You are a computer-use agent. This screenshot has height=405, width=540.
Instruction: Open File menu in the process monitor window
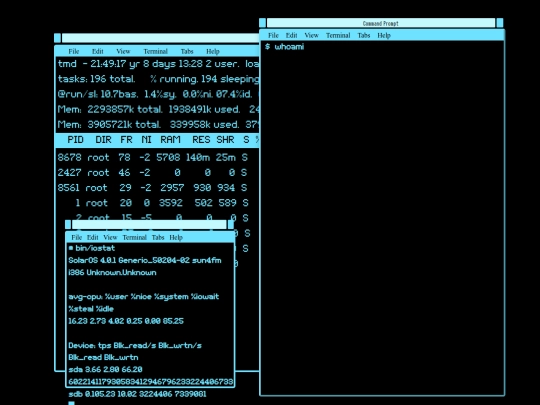coord(74,51)
